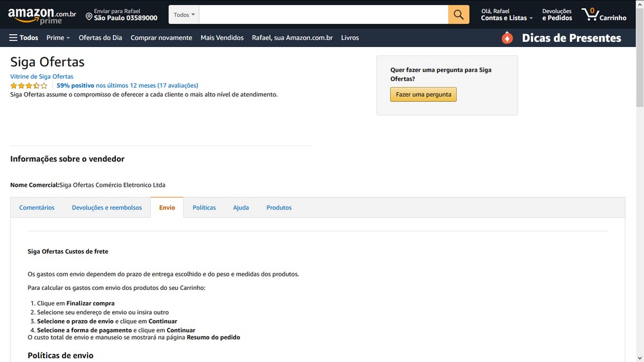Click inside the search input field
Screen dimensions: 644x362
point(323,15)
